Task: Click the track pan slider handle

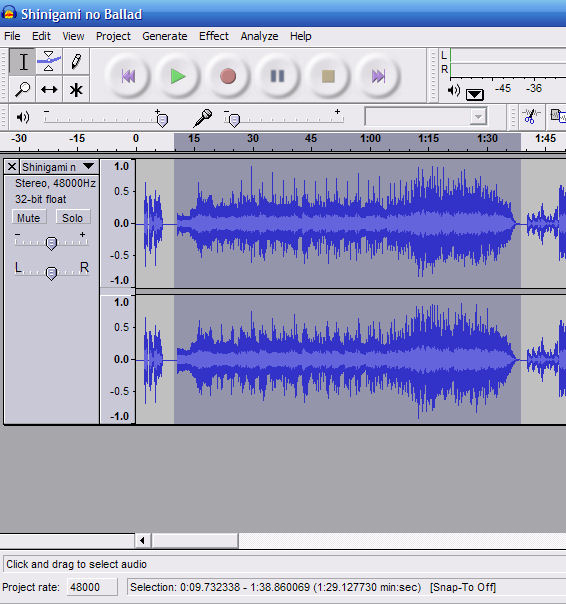Action: [51, 273]
